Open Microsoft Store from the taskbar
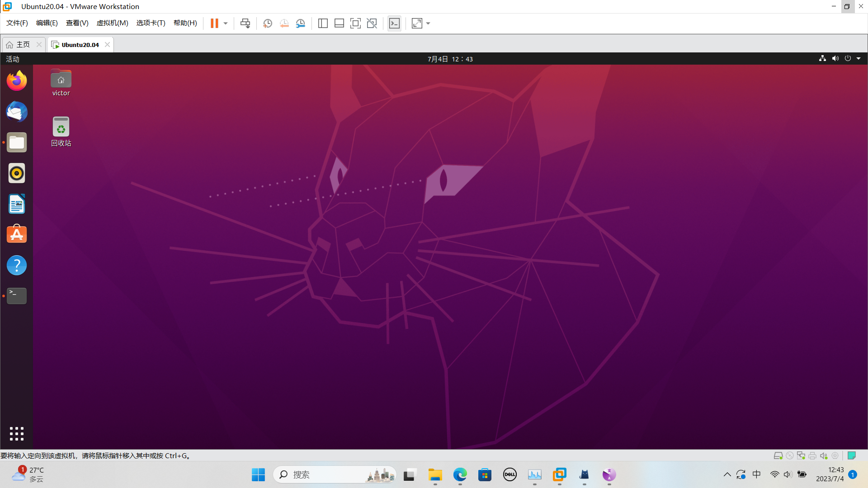The width and height of the screenshot is (868, 488). [485, 474]
